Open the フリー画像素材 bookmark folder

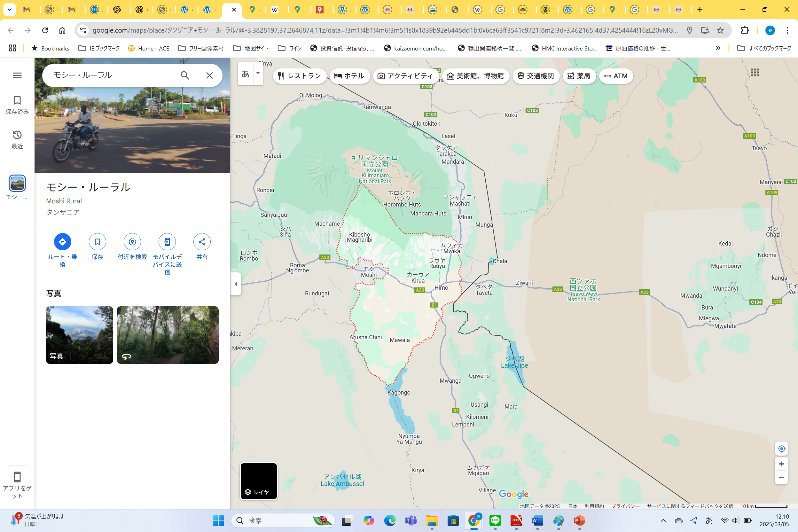pyautogui.click(x=201, y=48)
